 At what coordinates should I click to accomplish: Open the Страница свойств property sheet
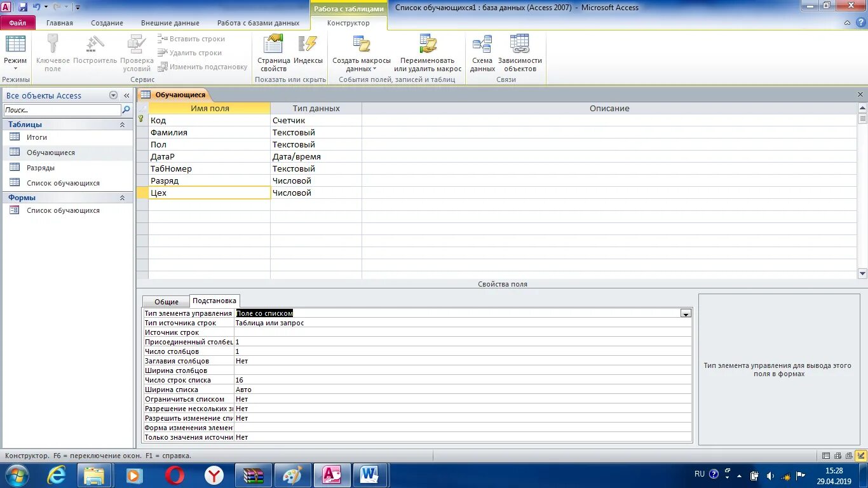274,53
